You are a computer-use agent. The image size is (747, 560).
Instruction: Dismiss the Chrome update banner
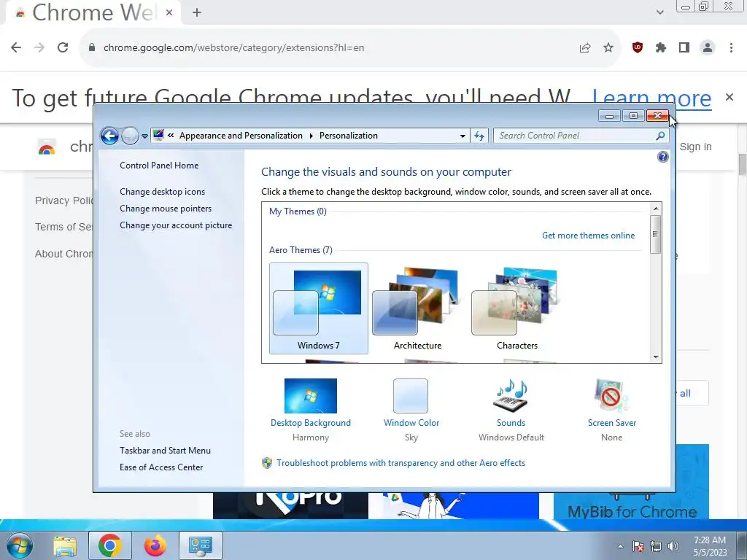729,97
